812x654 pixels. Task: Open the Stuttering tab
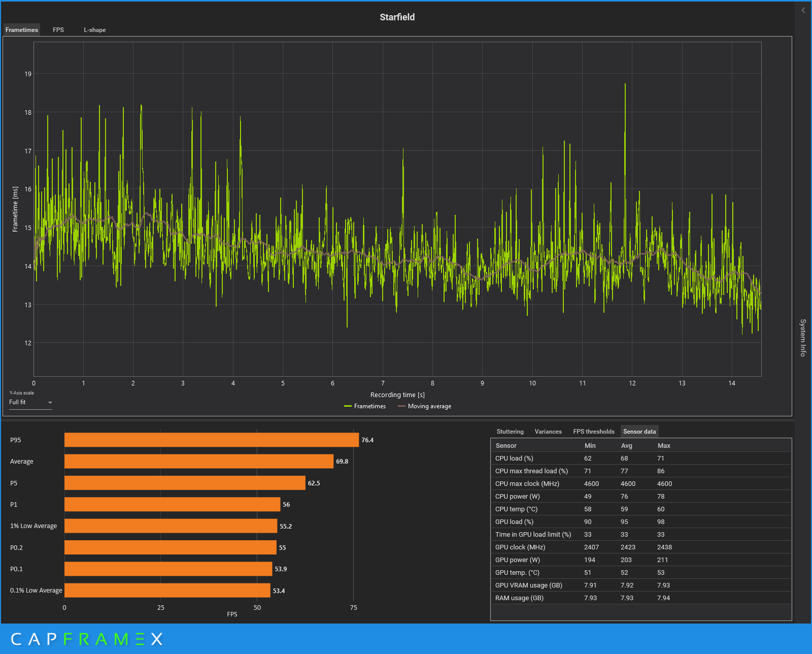pos(510,432)
